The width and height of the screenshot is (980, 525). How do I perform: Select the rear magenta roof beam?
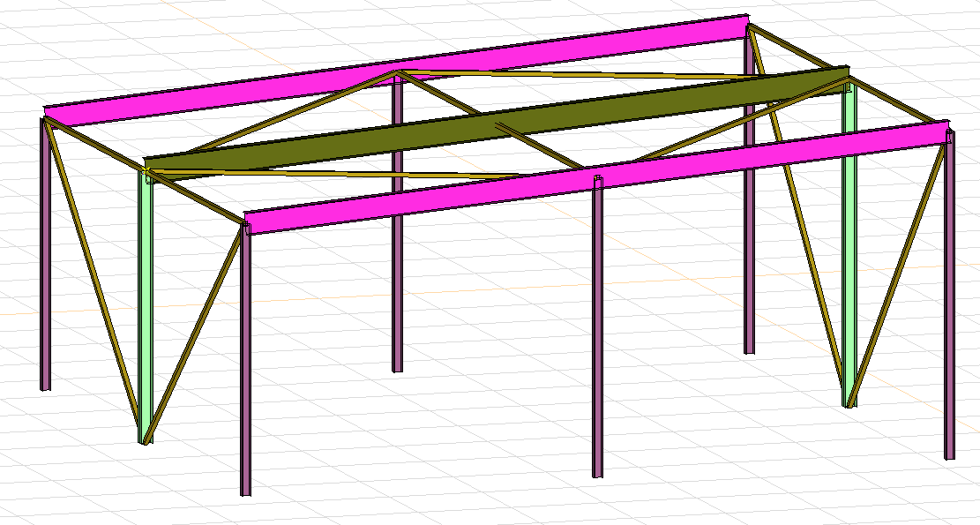396,70
